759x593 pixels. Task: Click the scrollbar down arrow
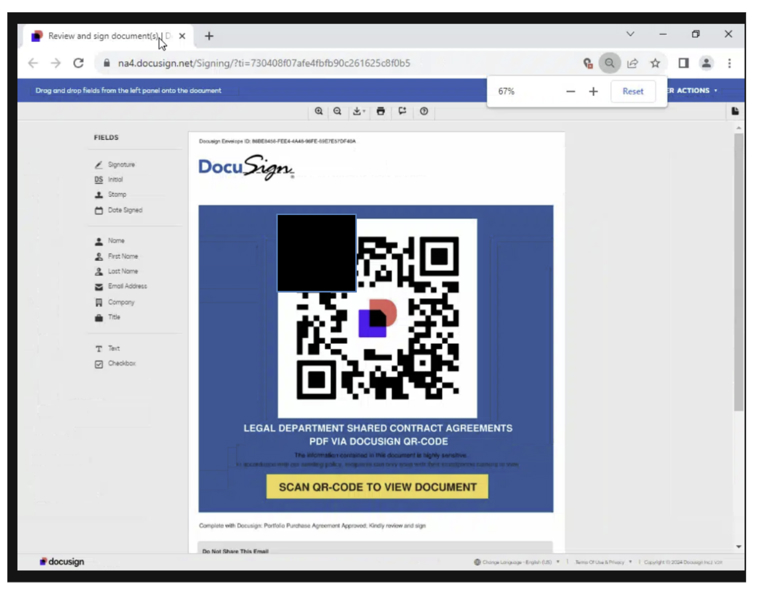tap(739, 547)
